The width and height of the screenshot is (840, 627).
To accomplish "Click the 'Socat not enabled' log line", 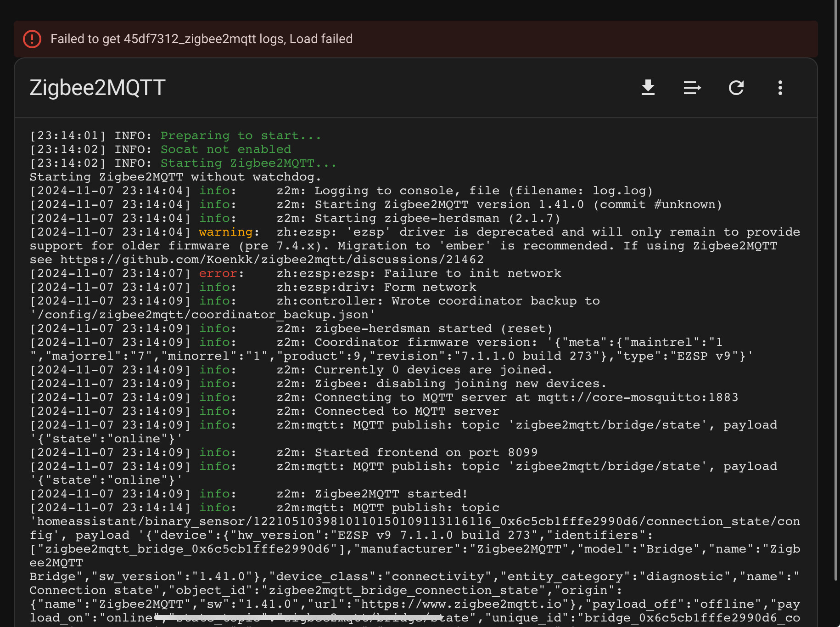I will pos(161,150).
